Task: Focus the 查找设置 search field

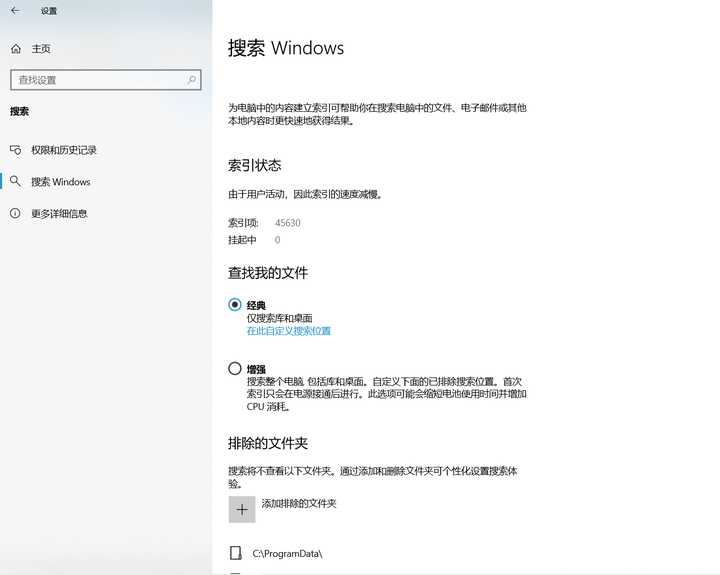Action: (x=106, y=80)
